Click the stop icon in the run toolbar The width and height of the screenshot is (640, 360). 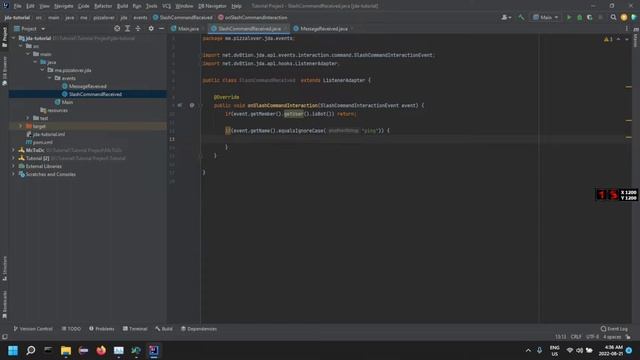tap(600, 18)
